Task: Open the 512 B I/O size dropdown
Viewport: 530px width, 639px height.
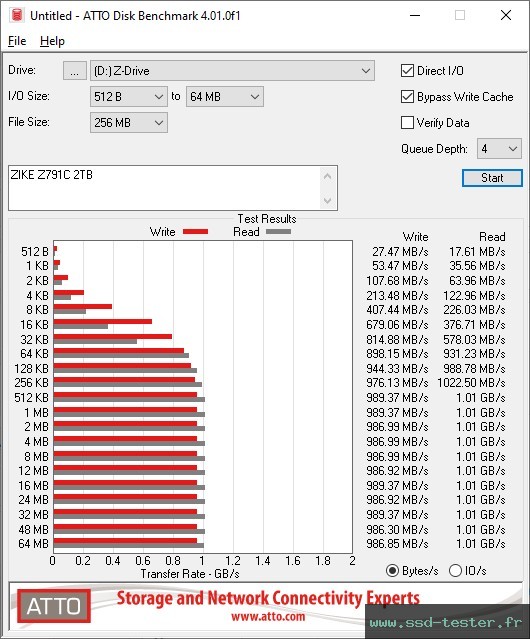Action: point(129,97)
